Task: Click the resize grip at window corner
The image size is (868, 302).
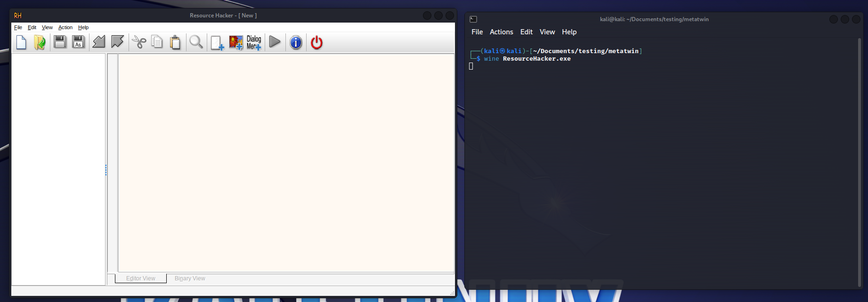Action: click(452, 293)
